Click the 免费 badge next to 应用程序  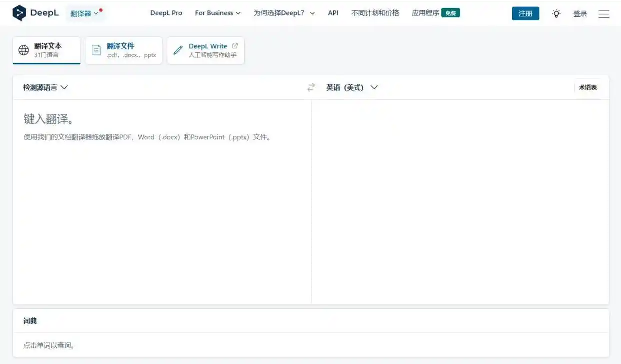(451, 13)
